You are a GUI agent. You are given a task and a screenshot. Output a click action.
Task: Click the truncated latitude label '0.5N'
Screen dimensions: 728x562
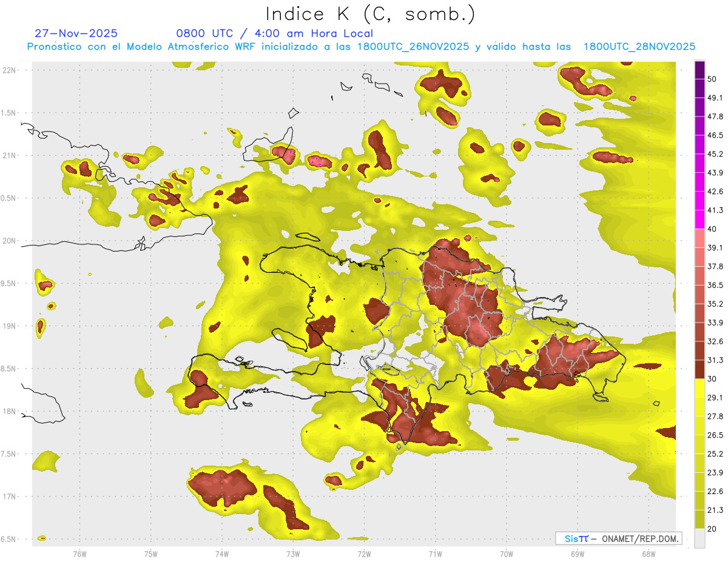pos(8,198)
